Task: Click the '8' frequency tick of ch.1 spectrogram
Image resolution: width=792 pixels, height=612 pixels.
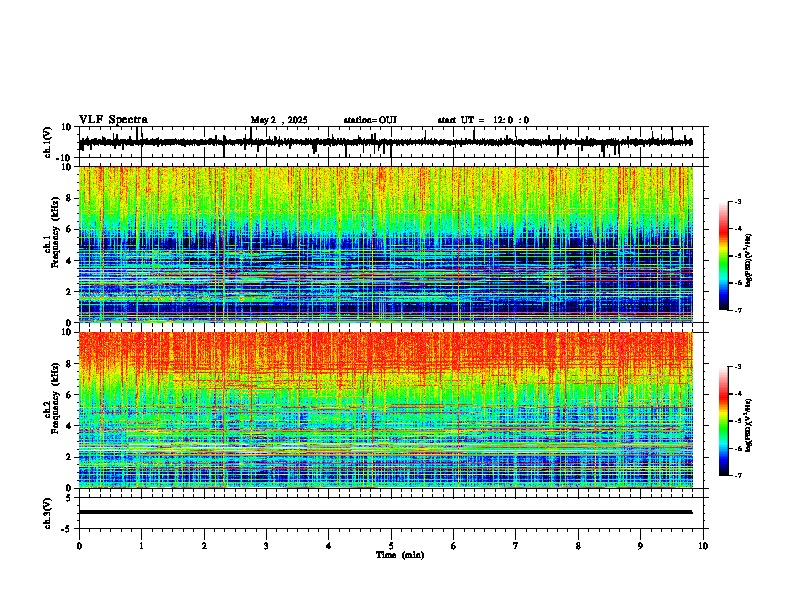Action: point(69,198)
